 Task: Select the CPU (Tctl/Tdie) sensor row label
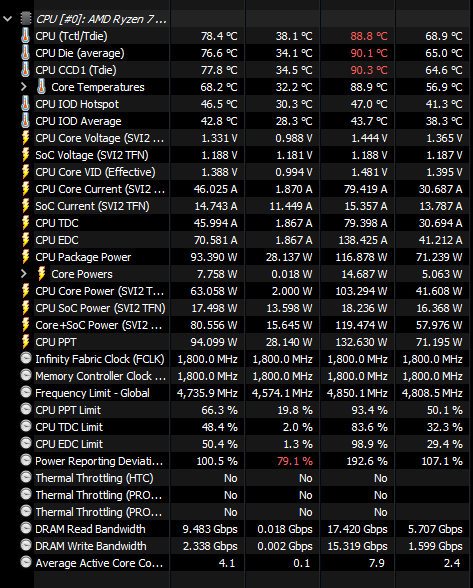pos(71,36)
